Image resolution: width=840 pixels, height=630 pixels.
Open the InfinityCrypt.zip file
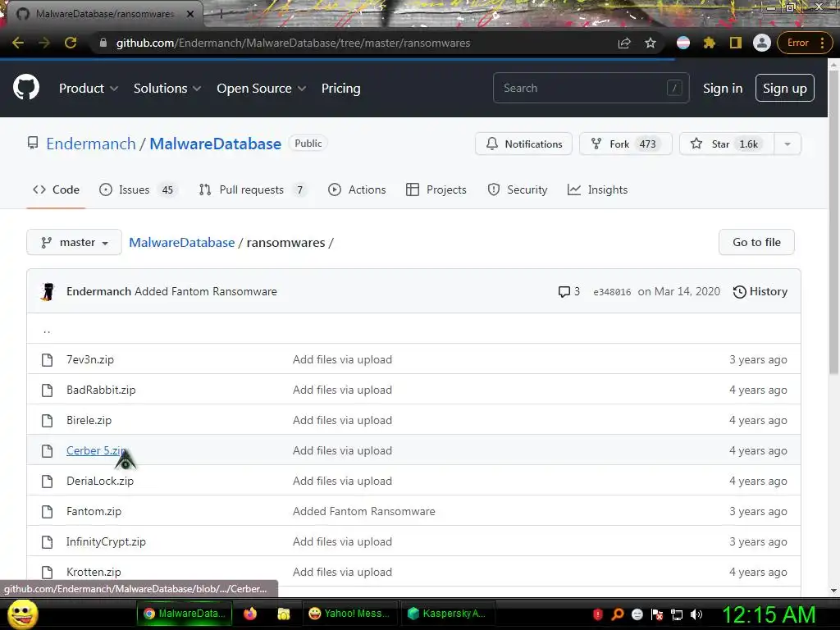click(106, 541)
